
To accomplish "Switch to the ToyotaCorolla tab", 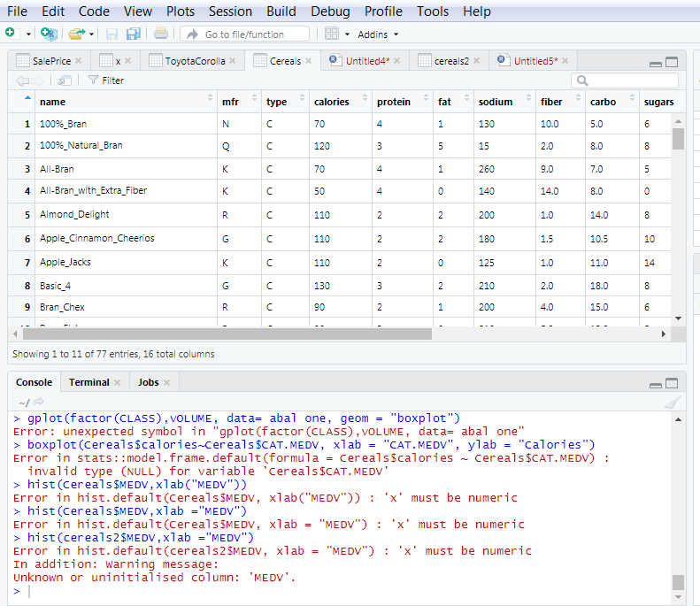I will [x=194, y=61].
